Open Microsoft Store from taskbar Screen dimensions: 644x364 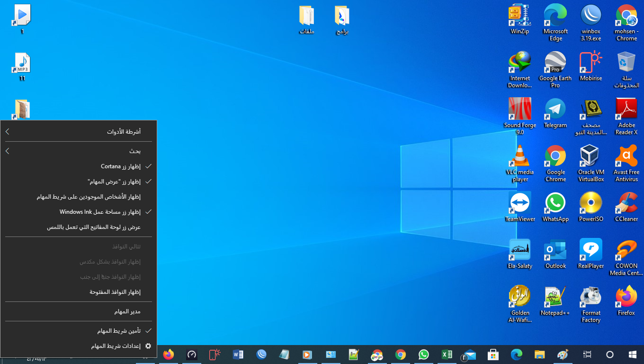pos(493,355)
